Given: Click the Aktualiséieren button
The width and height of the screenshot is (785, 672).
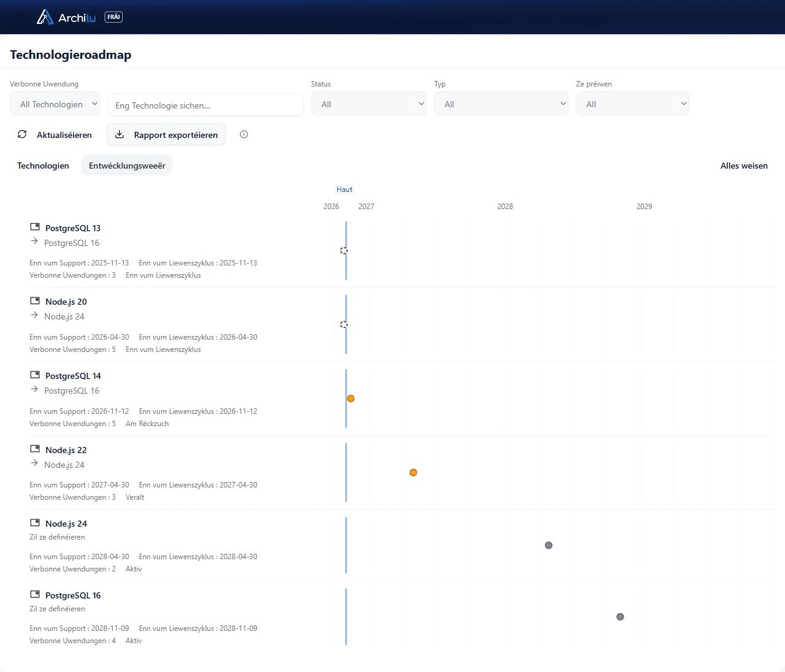Looking at the screenshot, I should click(55, 134).
